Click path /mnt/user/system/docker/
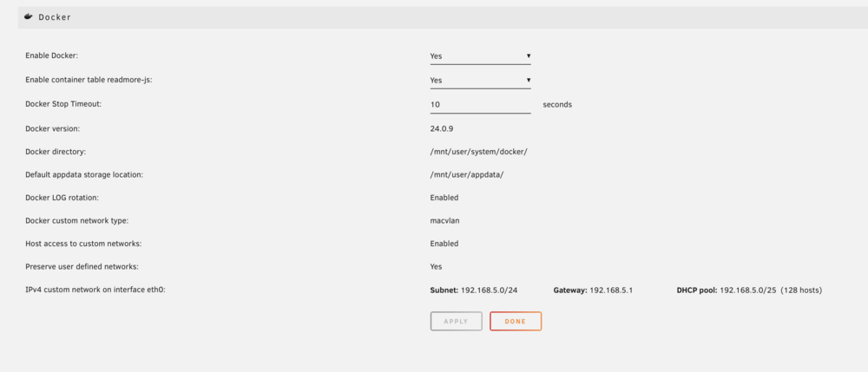 pyautogui.click(x=478, y=152)
